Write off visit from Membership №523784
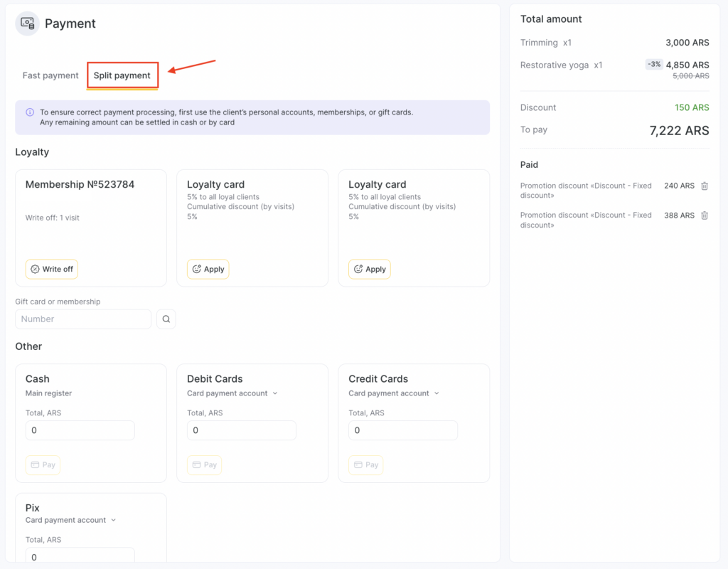This screenshot has width=728, height=569. click(x=51, y=270)
